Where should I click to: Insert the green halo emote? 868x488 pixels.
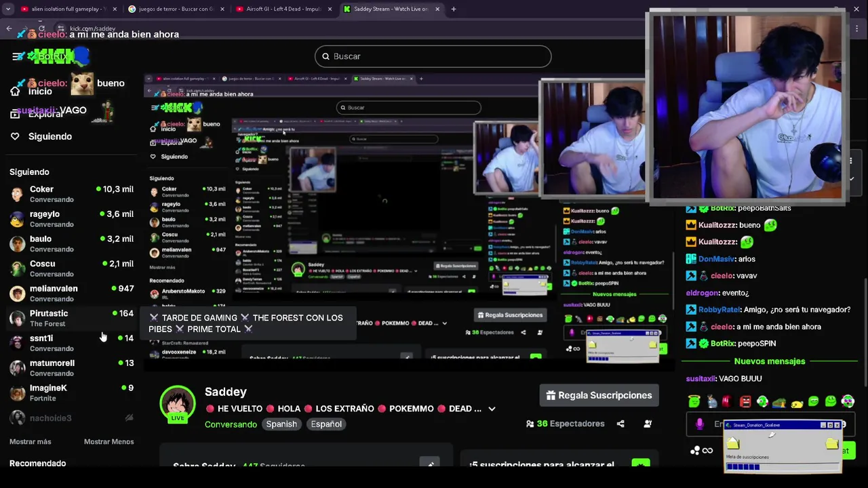(694, 401)
